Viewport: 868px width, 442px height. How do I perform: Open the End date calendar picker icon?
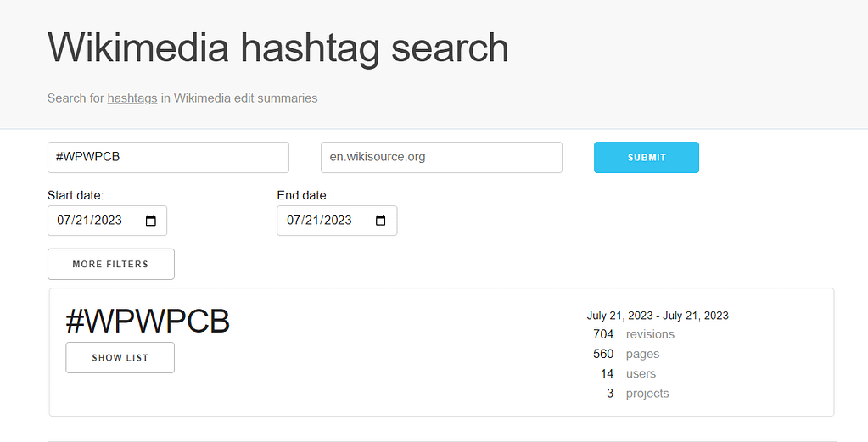(x=381, y=221)
